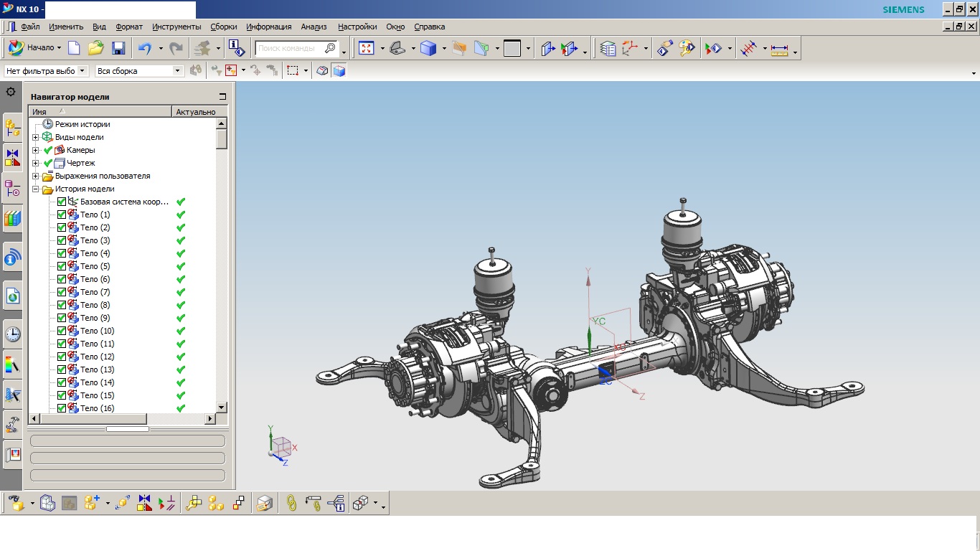Uncheck the Тело (3) checkbox
980x551 pixels.
(62, 240)
